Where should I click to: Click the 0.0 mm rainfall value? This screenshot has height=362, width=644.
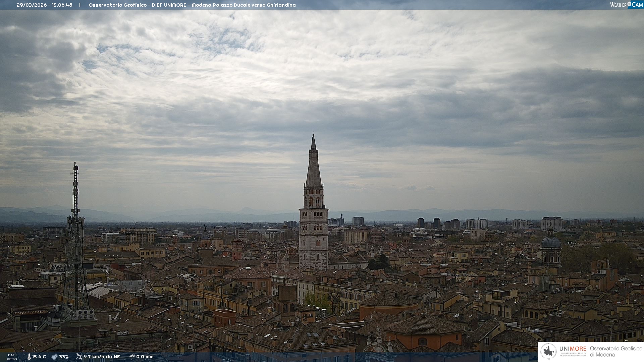click(145, 357)
